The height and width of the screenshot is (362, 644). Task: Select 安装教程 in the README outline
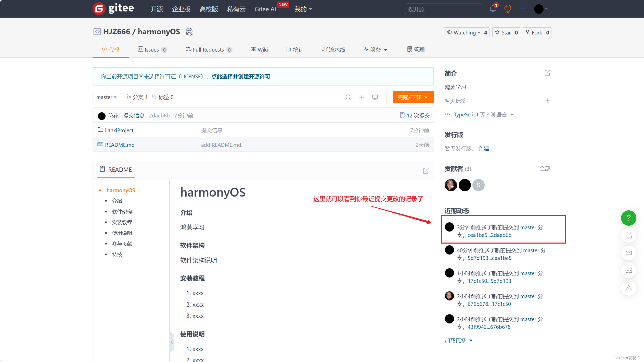pyautogui.click(x=122, y=222)
